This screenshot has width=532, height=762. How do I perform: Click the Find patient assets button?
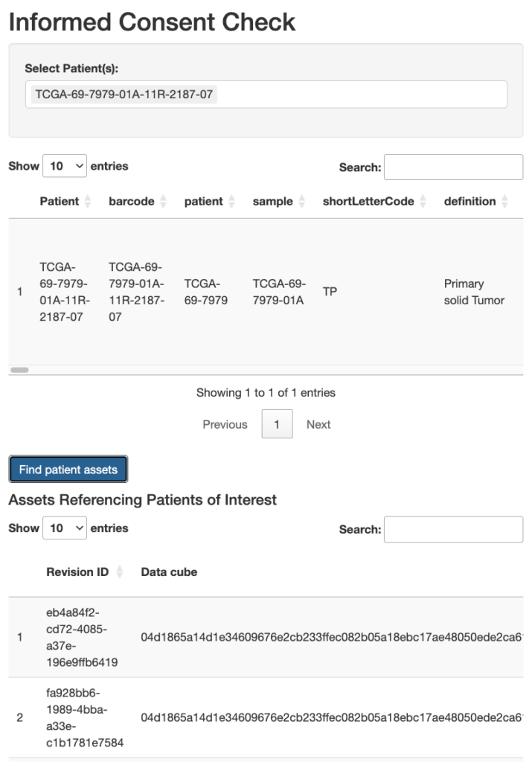pyautogui.click(x=68, y=470)
